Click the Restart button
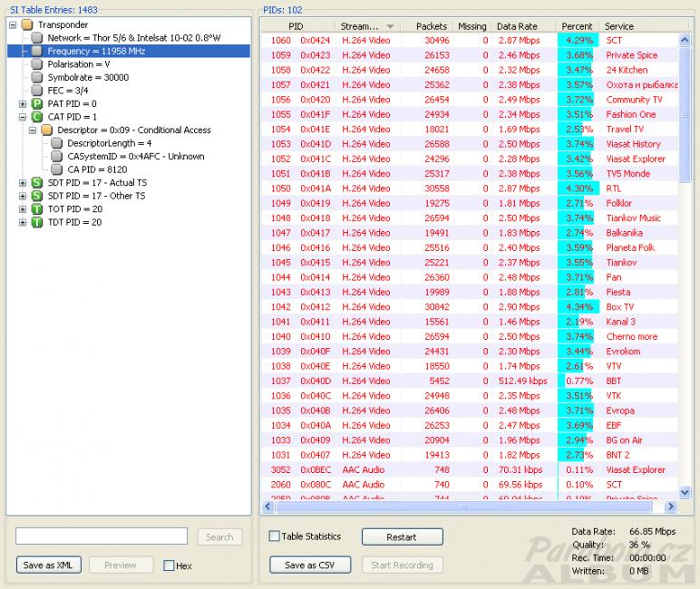 [403, 536]
